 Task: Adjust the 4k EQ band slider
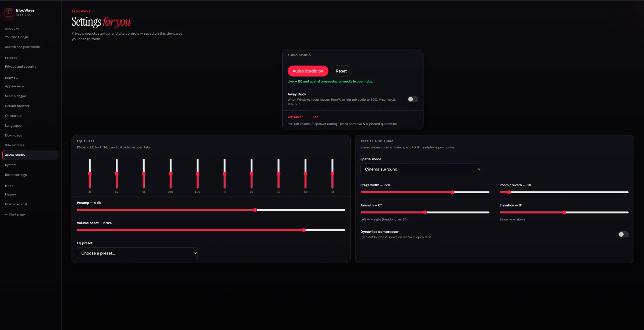[279, 173]
